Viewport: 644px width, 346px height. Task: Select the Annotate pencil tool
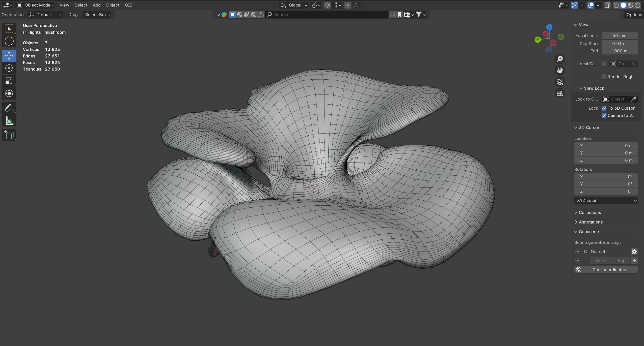[x=9, y=108]
